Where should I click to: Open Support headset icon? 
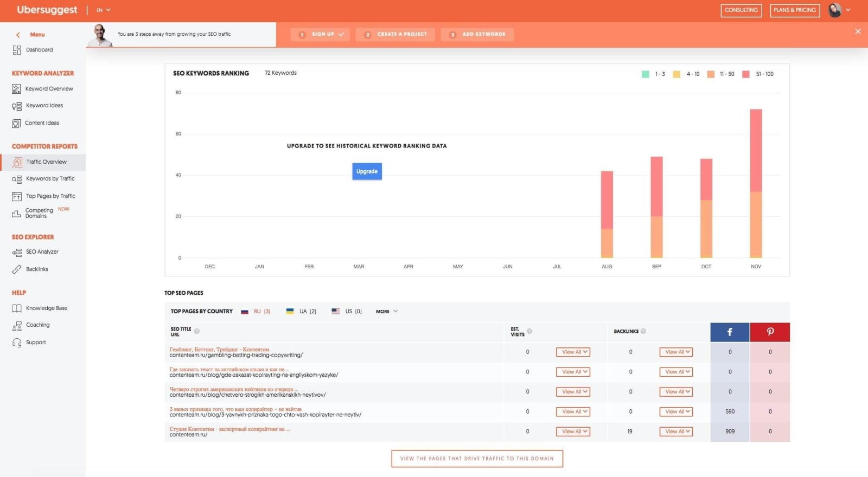[17, 343]
